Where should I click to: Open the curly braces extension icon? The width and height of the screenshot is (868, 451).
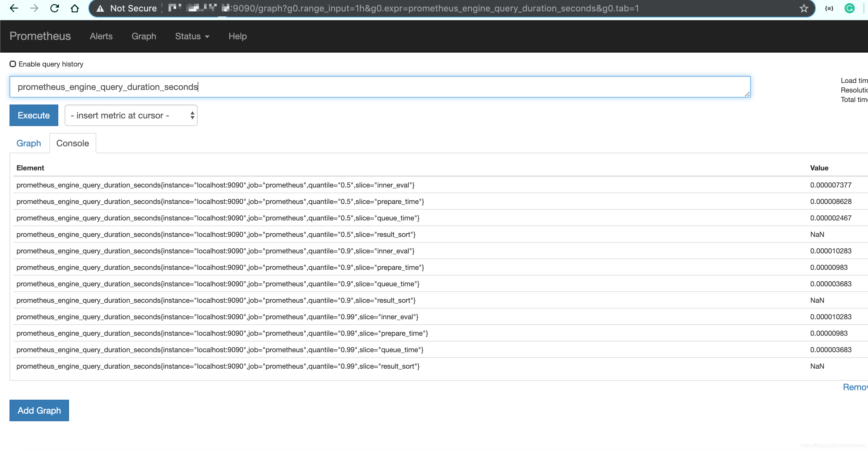pyautogui.click(x=829, y=9)
